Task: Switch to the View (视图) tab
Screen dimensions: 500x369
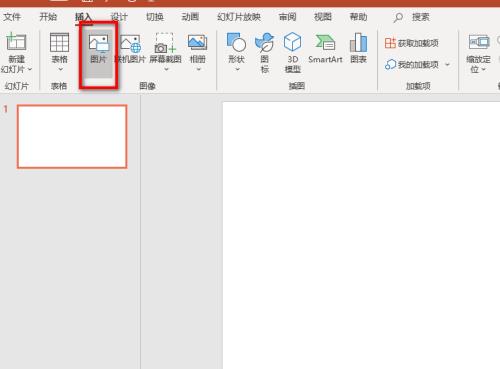Action: [323, 17]
